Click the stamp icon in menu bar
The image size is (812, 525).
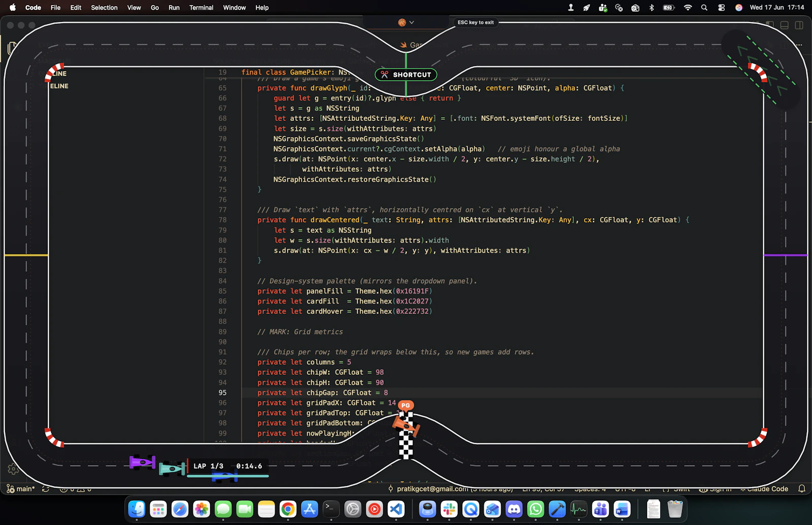pyautogui.click(x=571, y=8)
